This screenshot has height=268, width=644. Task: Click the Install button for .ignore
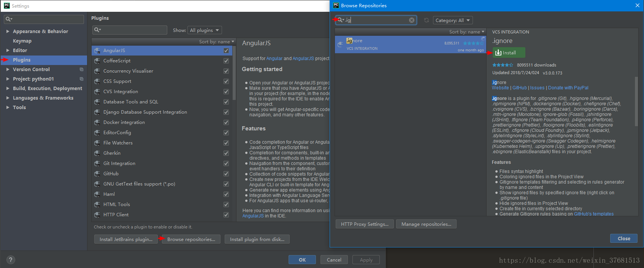coord(509,52)
